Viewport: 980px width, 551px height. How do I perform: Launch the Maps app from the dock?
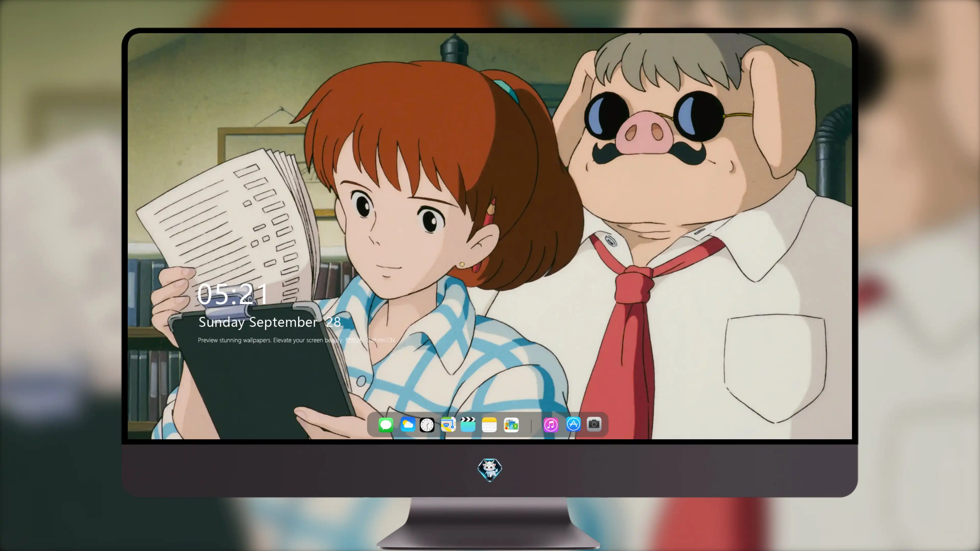(448, 424)
